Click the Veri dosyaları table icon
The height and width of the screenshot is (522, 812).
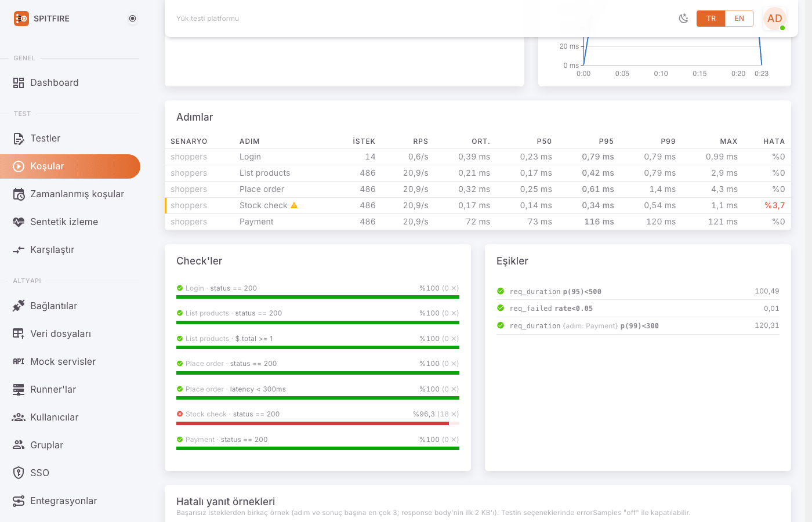tap(19, 333)
